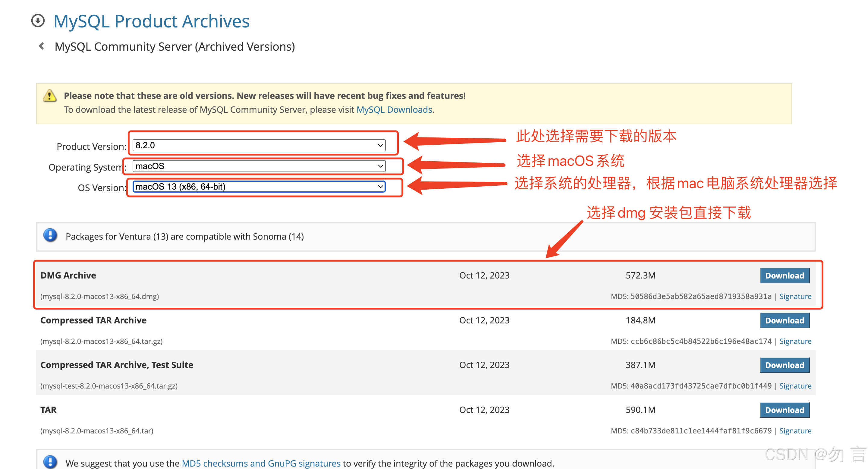Image resolution: width=868 pixels, height=469 pixels.
Task: Click the 184.8M size value
Action: click(x=640, y=320)
